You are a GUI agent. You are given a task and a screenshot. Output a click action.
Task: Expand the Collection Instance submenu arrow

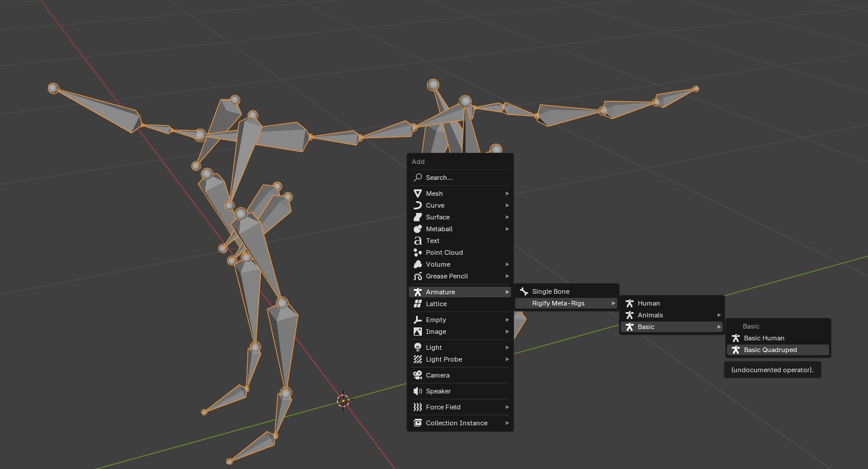pyautogui.click(x=507, y=423)
